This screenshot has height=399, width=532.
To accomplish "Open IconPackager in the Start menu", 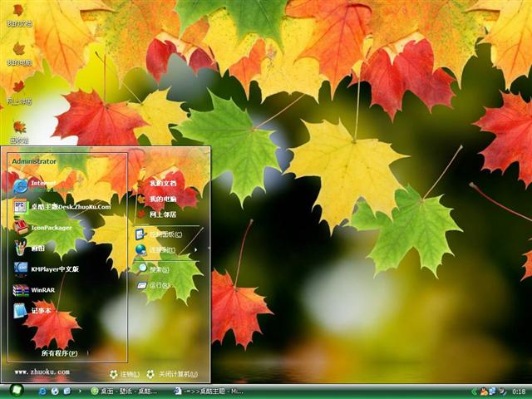I will pyautogui.click(x=42, y=227).
